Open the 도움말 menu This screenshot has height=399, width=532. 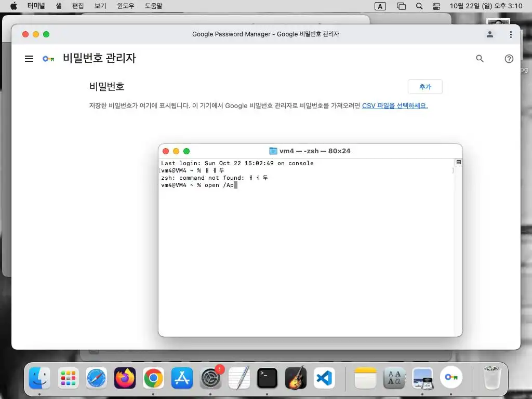[153, 6]
